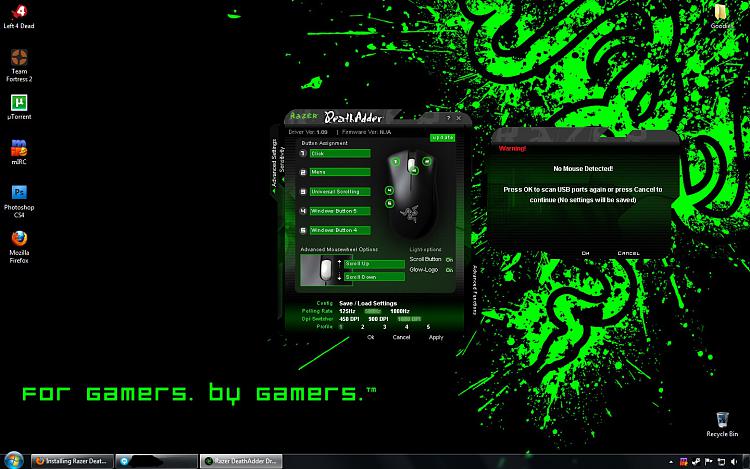
Task: Toggle the Scroll Button light On setting
Action: click(449, 260)
